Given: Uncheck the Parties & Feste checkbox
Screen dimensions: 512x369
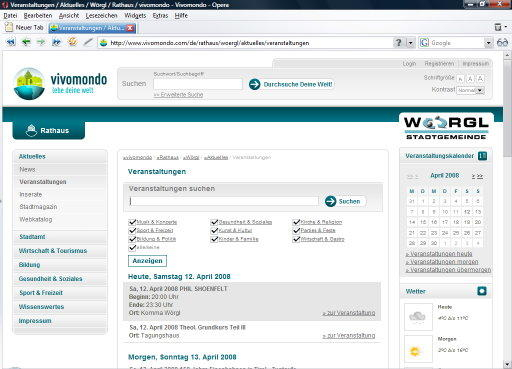Looking at the screenshot, I should pos(296,230).
